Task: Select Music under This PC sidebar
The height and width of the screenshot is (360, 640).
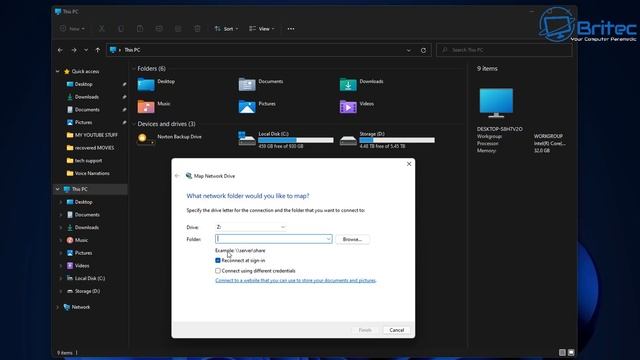Action: [x=81, y=240]
